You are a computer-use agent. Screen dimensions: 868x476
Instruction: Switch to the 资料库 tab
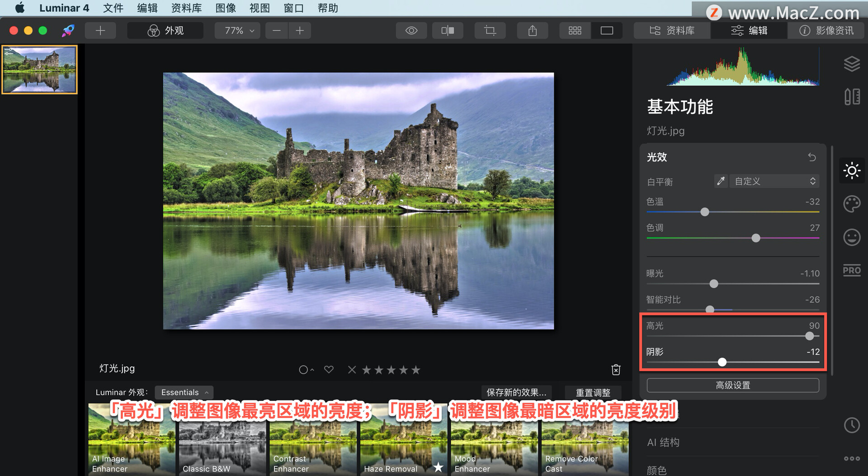pos(672,30)
